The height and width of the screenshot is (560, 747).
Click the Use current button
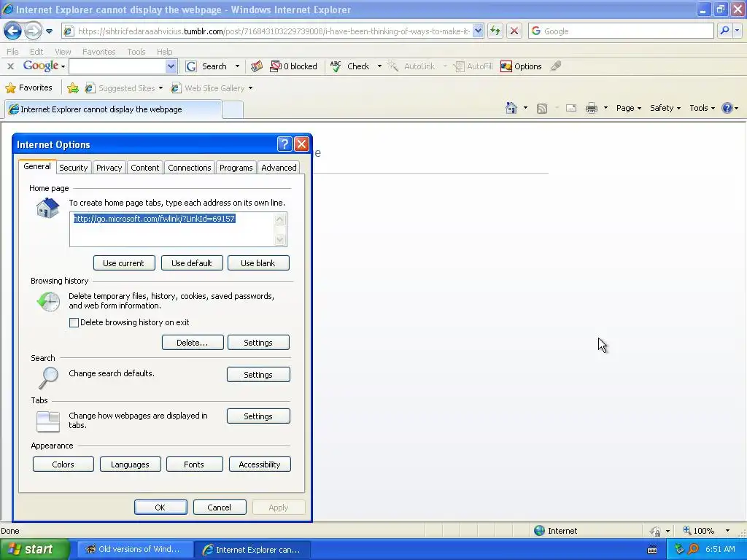point(124,262)
